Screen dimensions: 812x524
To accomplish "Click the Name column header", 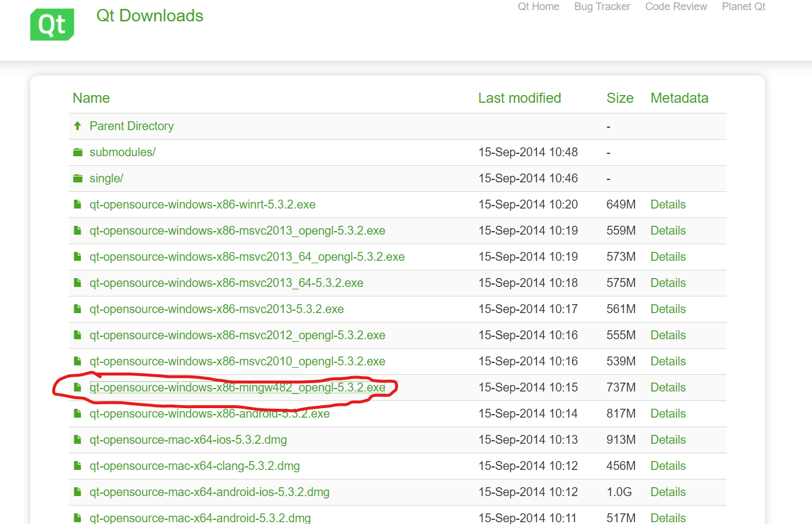I will click(x=91, y=98).
